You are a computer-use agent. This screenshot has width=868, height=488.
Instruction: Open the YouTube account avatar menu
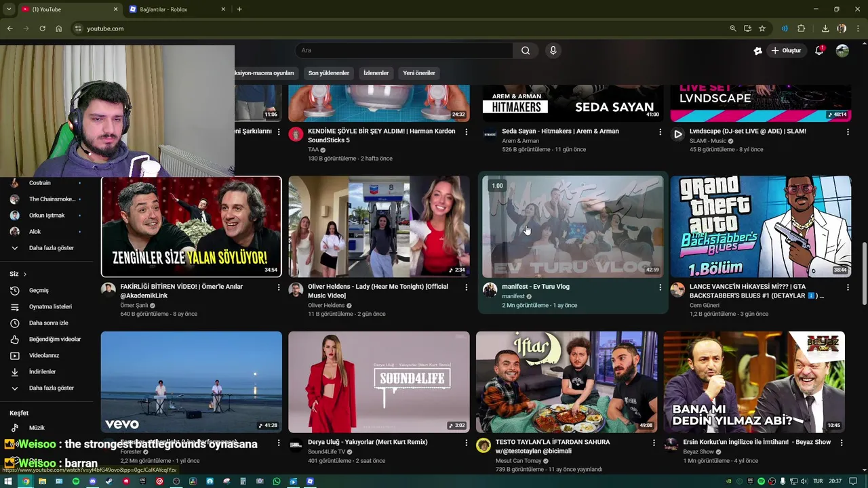(x=842, y=50)
